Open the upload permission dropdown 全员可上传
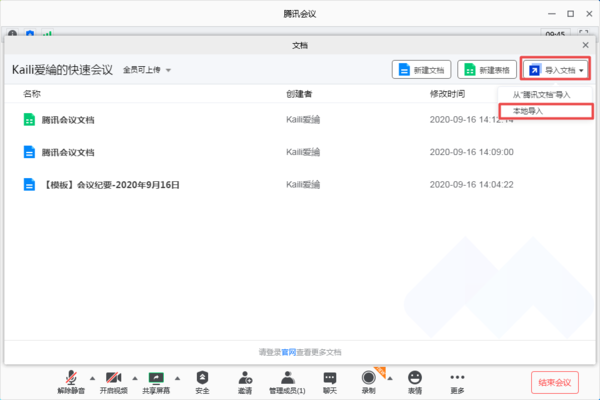This screenshot has height=400, width=600. click(147, 70)
